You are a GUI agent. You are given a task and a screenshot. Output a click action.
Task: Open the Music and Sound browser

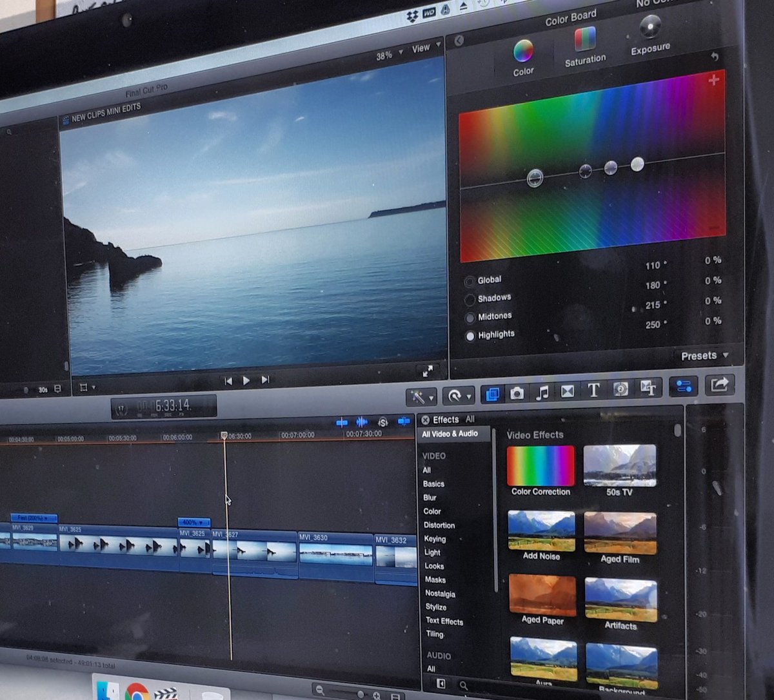[542, 392]
